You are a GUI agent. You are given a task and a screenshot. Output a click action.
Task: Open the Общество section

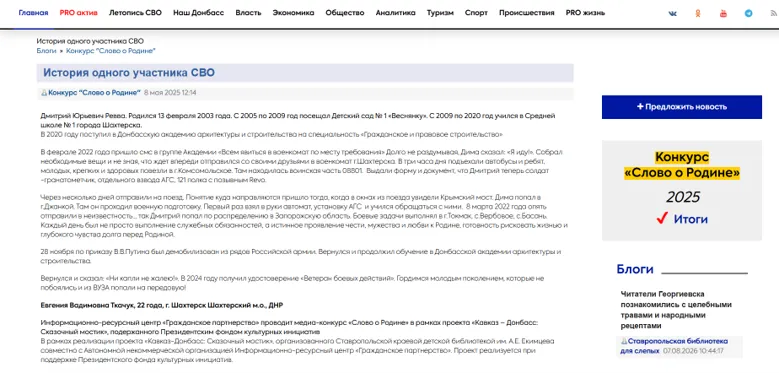pyautogui.click(x=345, y=13)
